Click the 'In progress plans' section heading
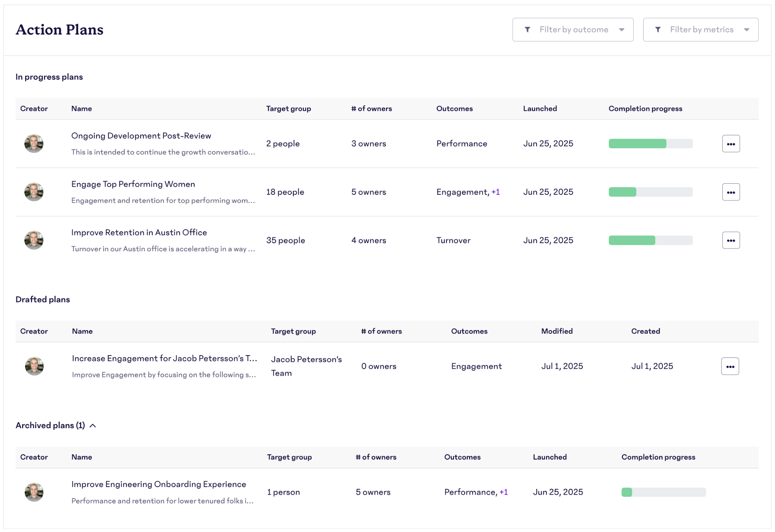 [x=49, y=77]
